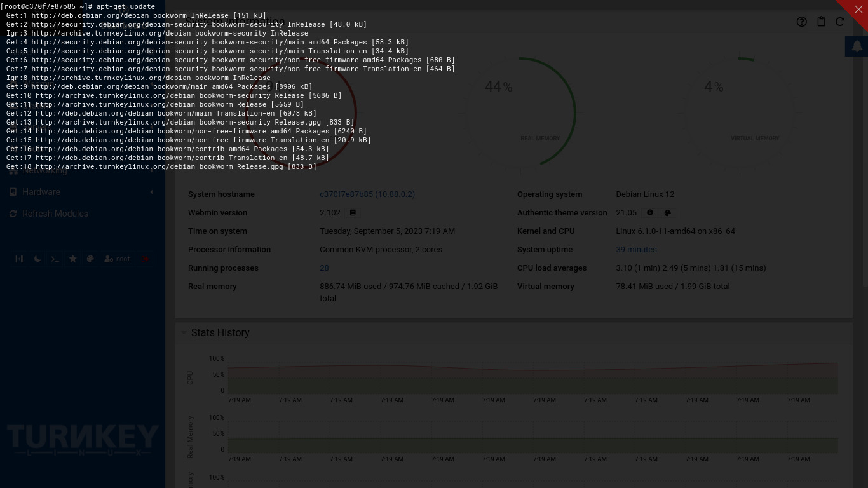
Task: Open theme configuration palette icon in sidebar
Action: click(90, 259)
